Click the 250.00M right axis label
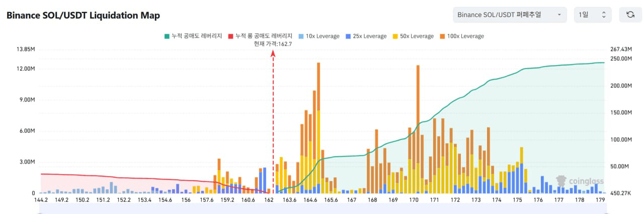644x214 pixels. click(620, 59)
